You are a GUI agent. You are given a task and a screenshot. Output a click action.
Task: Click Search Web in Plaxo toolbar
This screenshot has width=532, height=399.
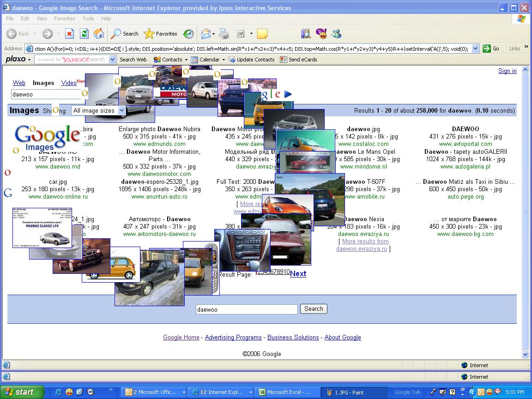pos(133,60)
